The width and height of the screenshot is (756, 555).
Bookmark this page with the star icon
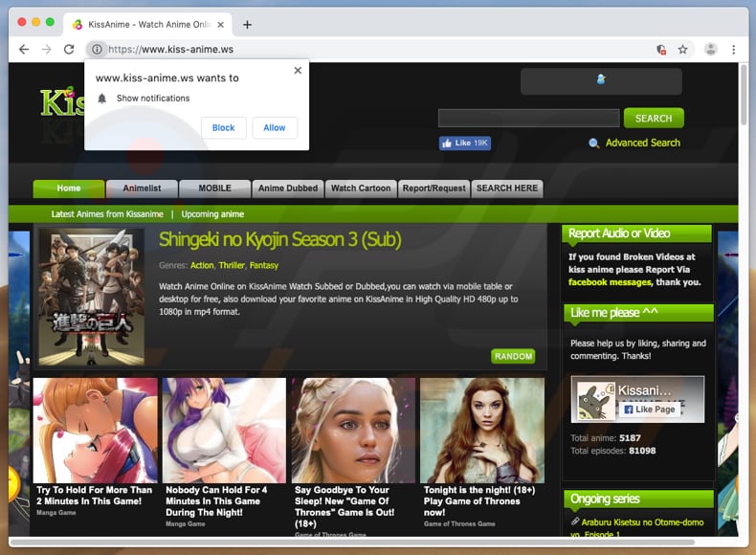[x=682, y=49]
